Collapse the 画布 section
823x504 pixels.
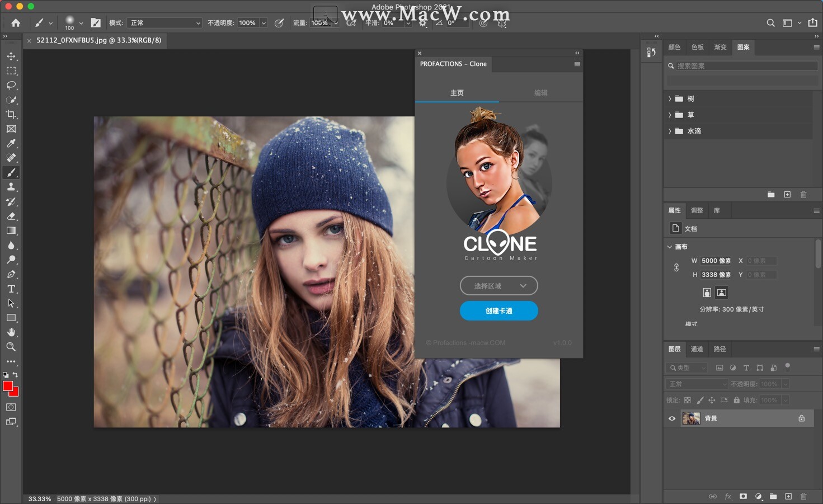coord(670,247)
